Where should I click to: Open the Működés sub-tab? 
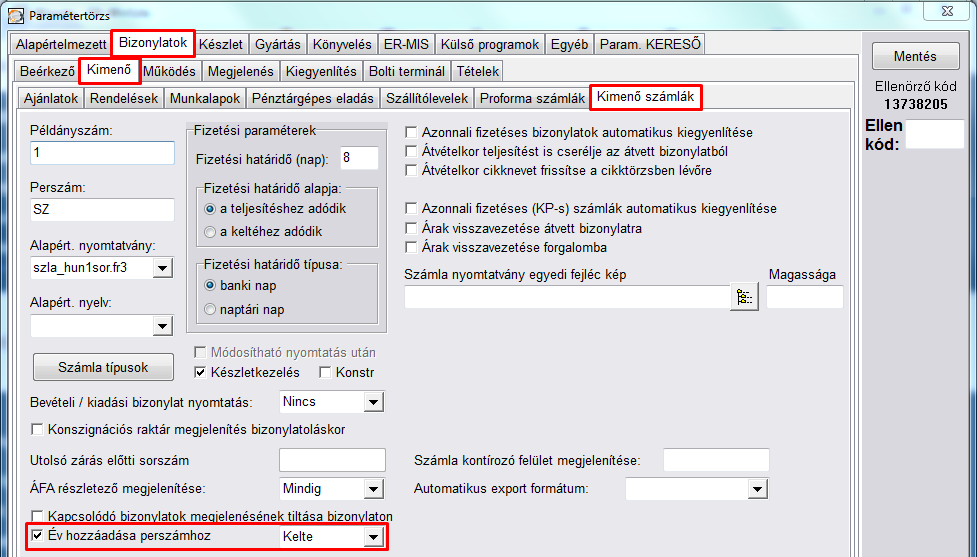[x=169, y=72]
